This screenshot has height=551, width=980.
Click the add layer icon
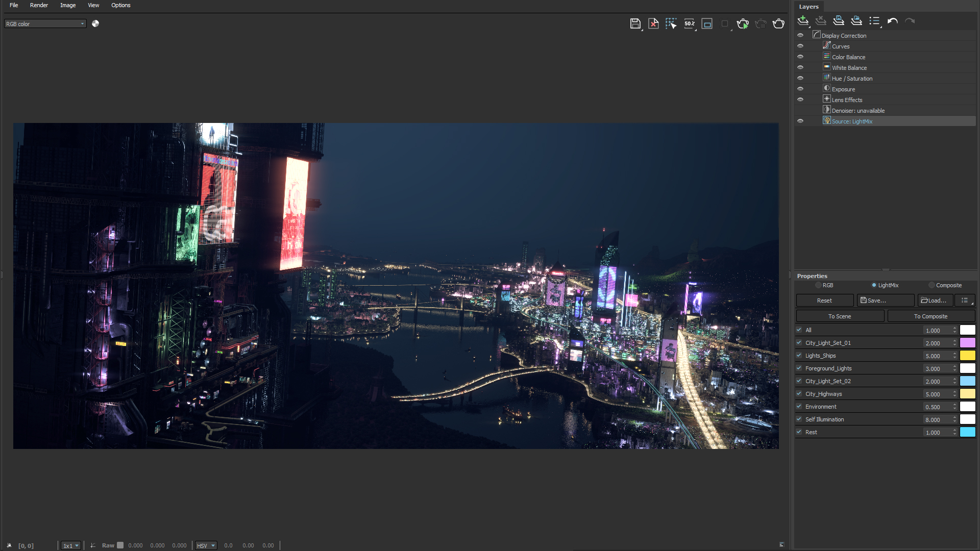(803, 21)
